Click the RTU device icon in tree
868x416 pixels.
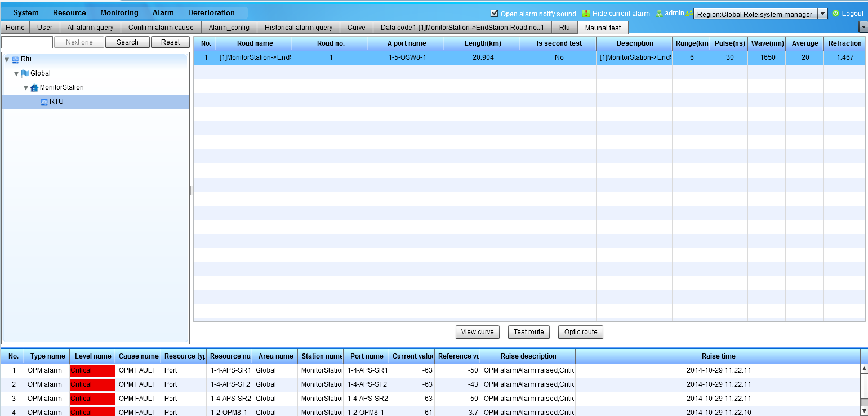point(44,101)
